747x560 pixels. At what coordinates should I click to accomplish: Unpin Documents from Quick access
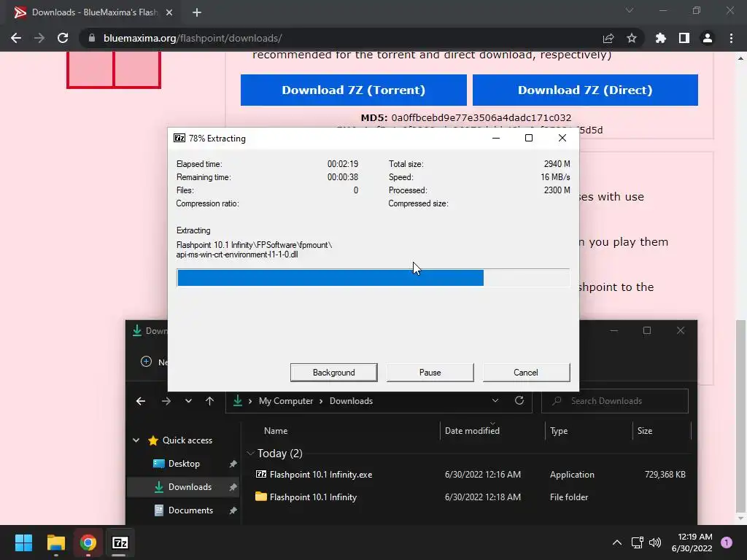[233, 510]
